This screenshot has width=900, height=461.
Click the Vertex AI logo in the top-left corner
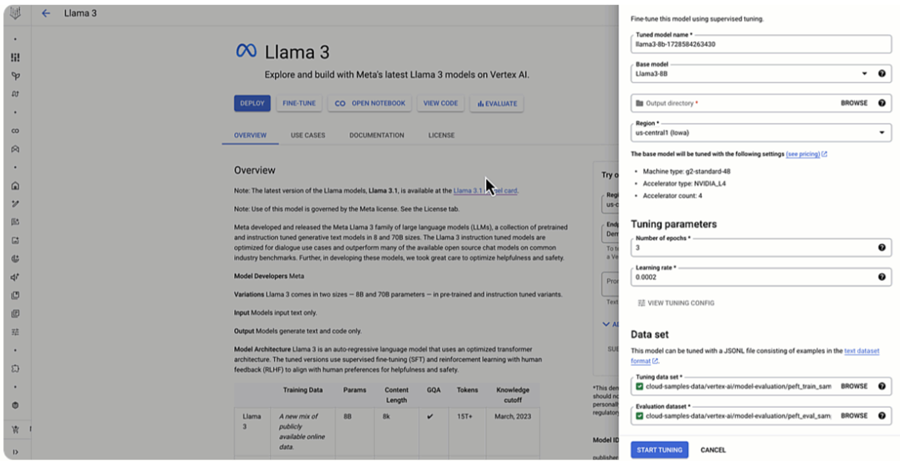15,13
